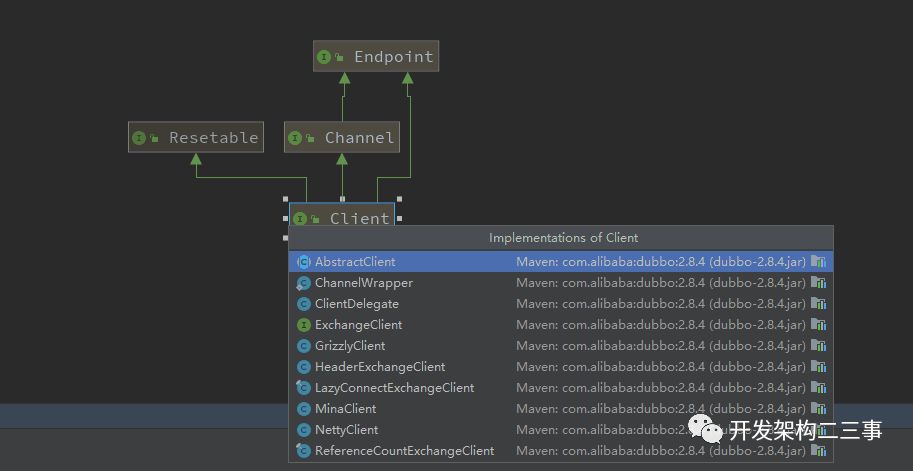Select the Client node in the diagram
913x471 pixels.
[x=359, y=218]
